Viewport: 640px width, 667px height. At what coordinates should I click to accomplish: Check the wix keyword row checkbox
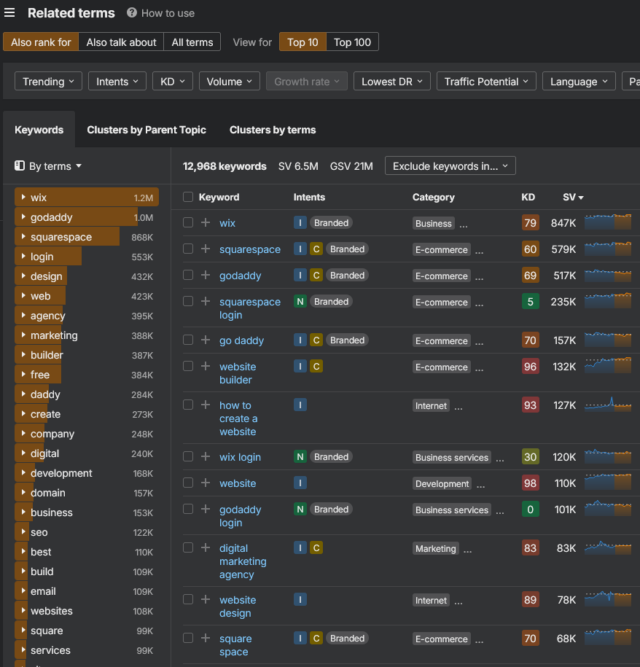(188, 222)
